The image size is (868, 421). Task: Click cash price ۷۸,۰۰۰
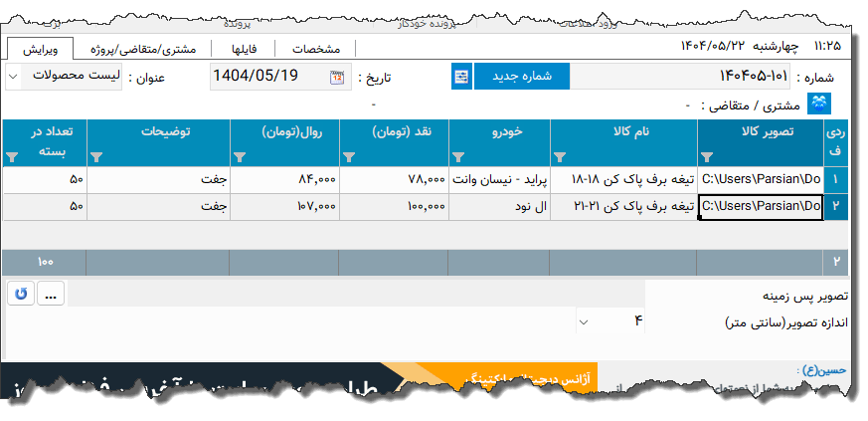(394, 180)
